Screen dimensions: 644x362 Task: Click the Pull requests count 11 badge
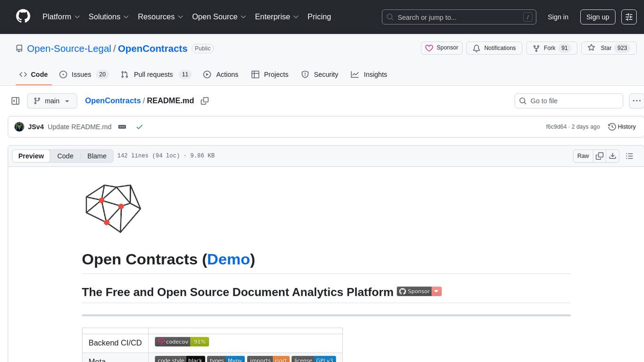coord(185,74)
